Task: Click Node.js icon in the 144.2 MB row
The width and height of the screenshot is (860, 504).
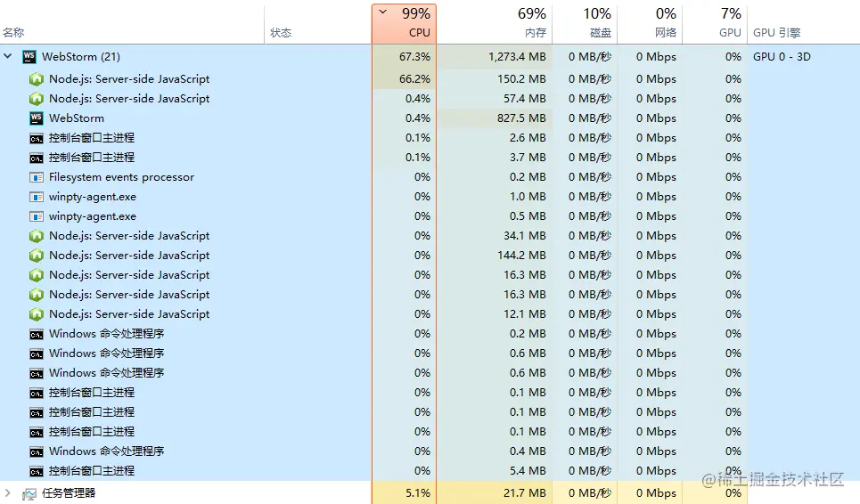Action: (x=37, y=256)
